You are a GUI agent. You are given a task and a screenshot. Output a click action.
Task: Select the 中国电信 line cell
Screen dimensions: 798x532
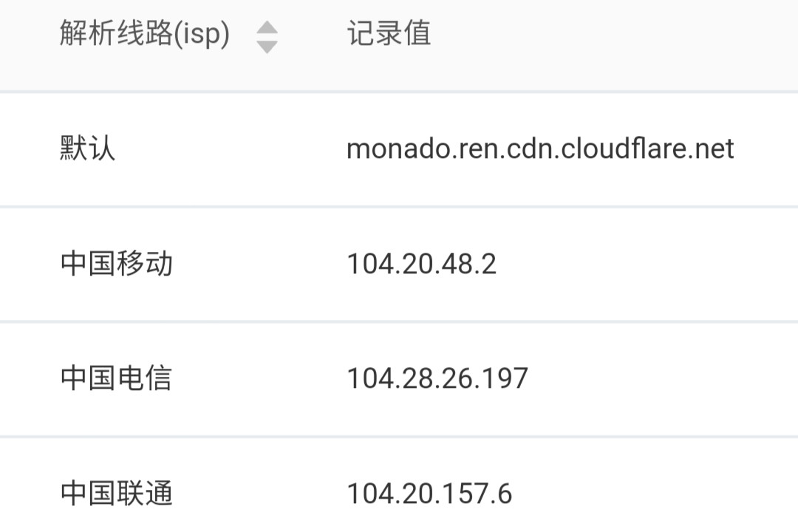[x=116, y=378]
